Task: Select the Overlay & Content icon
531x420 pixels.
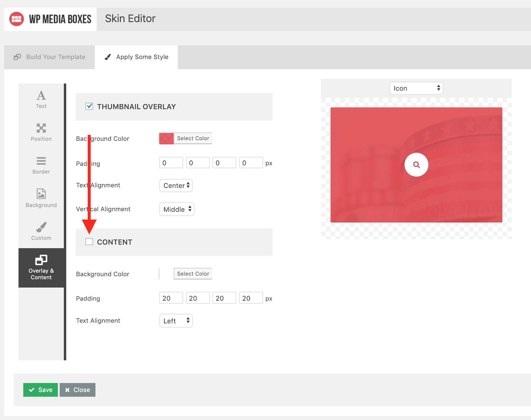Action: click(x=41, y=260)
